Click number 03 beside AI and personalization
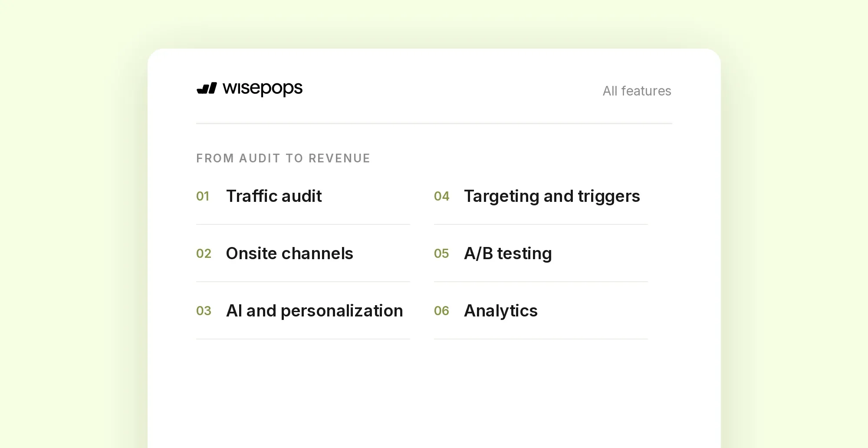The image size is (868, 448). pos(204,311)
